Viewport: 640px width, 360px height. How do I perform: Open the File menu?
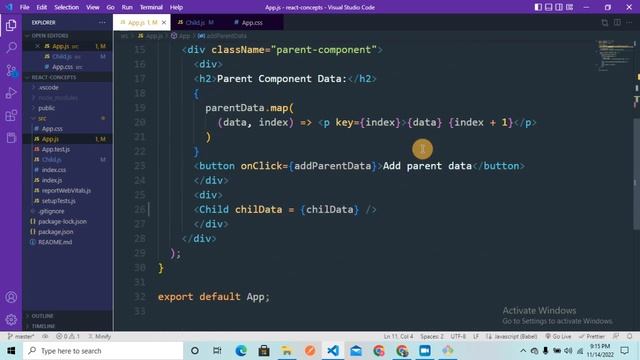24,7
